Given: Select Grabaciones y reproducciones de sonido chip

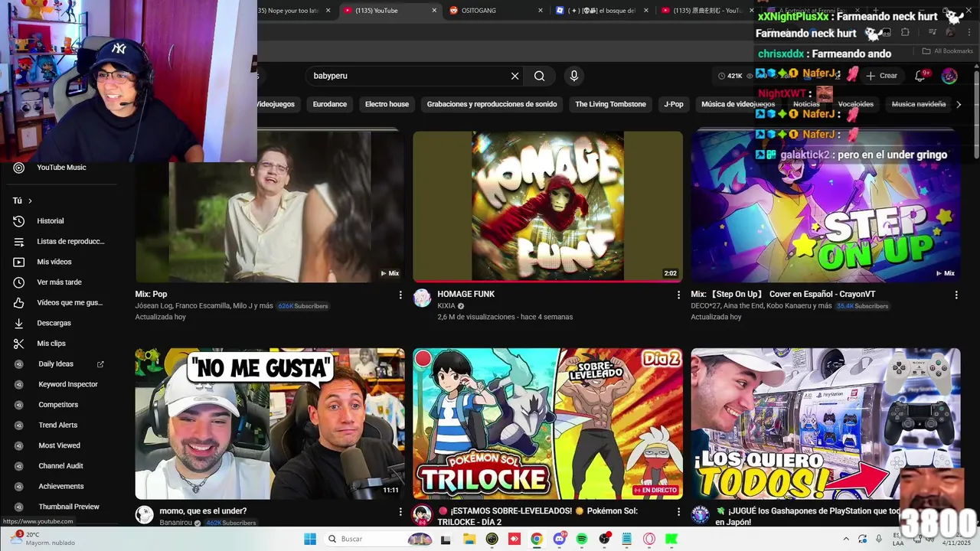Looking at the screenshot, I should click(x=492, y=104).
